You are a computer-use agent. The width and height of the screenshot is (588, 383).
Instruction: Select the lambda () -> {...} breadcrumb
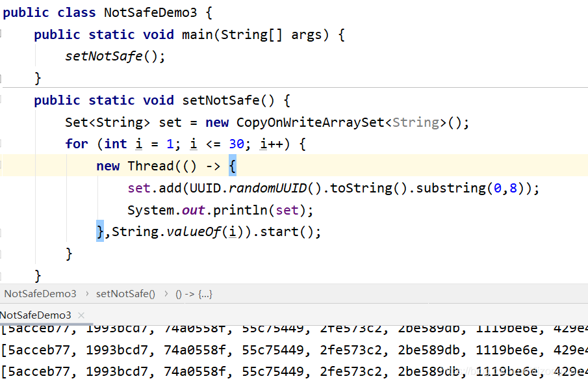pos(194,294)
